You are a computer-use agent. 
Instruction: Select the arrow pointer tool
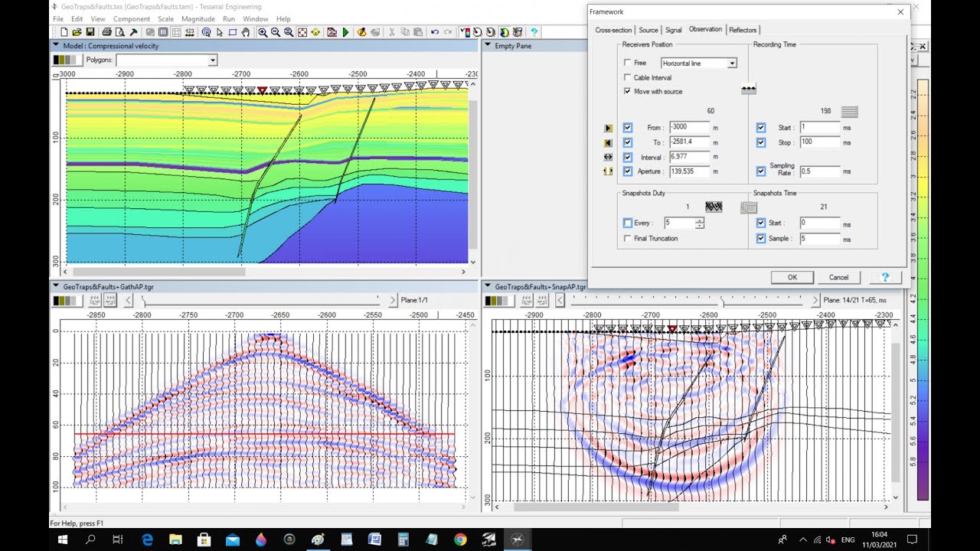pos(220,32)
